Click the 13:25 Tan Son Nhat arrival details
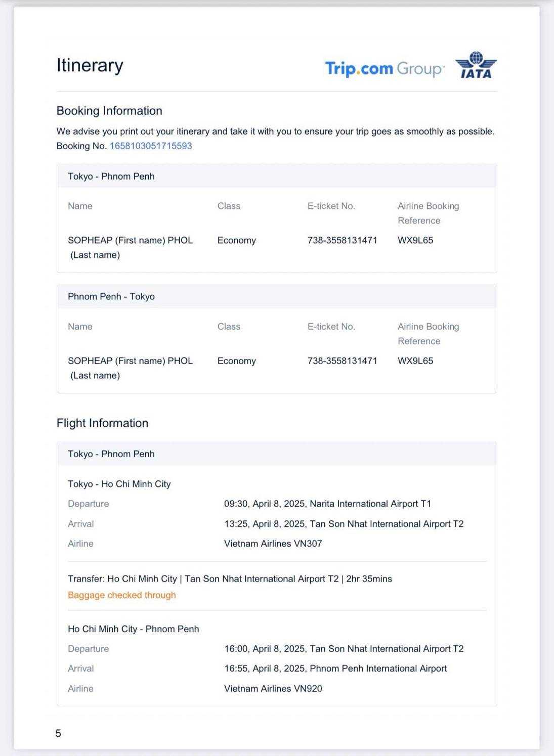This screenshot has width=554, height=756. click(344, 524)
